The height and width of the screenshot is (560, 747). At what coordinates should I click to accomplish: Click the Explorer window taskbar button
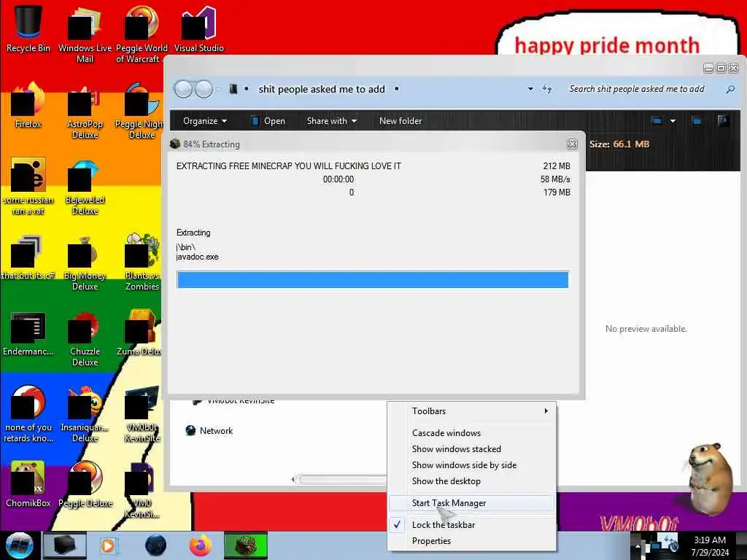click(x=65, y=545)
